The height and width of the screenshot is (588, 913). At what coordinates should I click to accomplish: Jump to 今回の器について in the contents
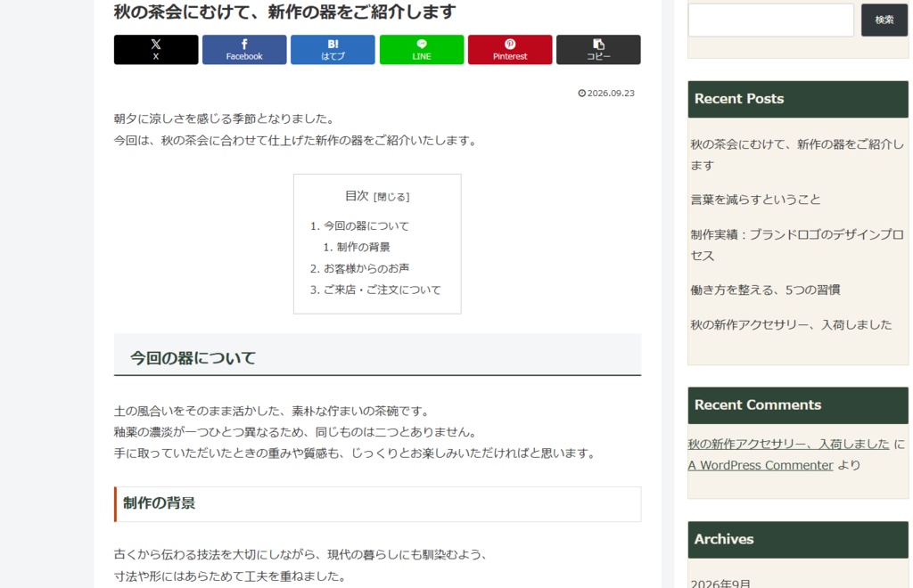(366, 225)
